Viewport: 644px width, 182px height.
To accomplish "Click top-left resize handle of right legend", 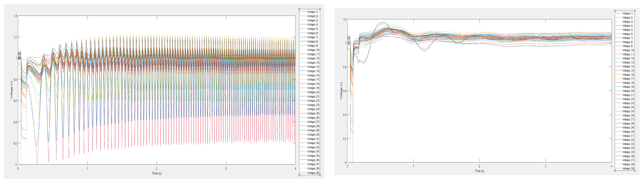I will click(615, 11).
